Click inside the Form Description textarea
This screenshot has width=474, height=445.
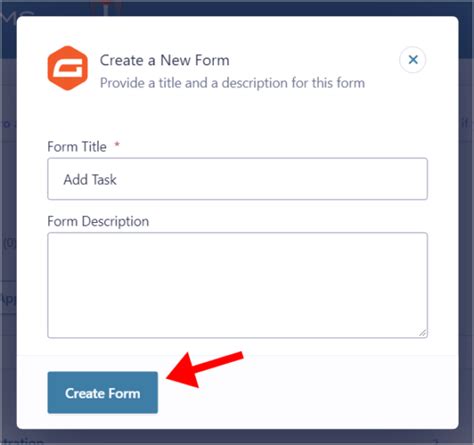tap(237, 285)
